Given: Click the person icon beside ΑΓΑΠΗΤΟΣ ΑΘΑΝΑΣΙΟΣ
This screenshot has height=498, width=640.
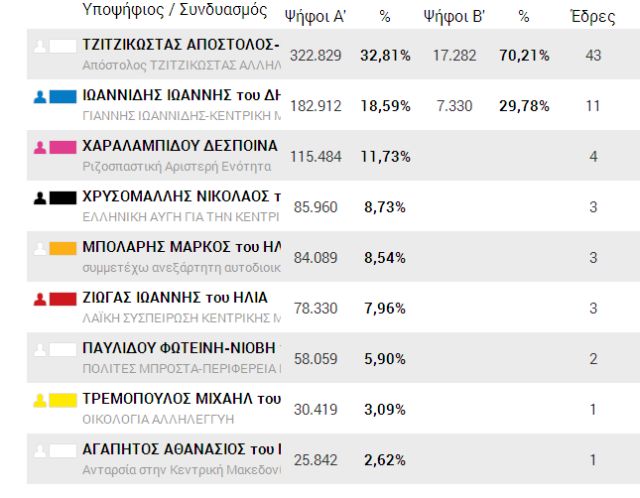Looking at the screenshot, I should (41, 450).
